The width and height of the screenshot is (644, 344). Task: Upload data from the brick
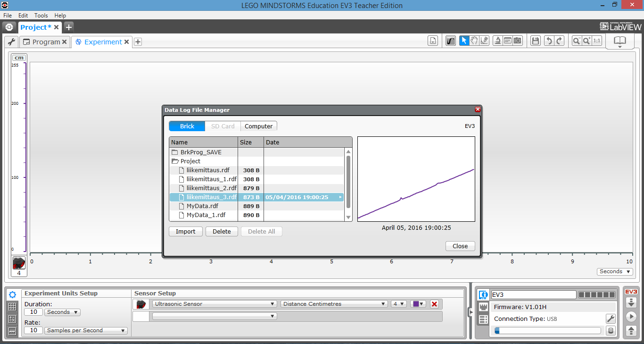click(631, 330)
